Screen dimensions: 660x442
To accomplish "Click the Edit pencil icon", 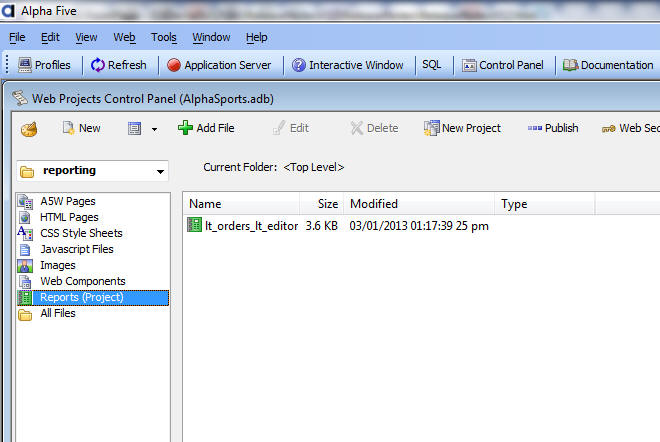I will coord(279,128).
